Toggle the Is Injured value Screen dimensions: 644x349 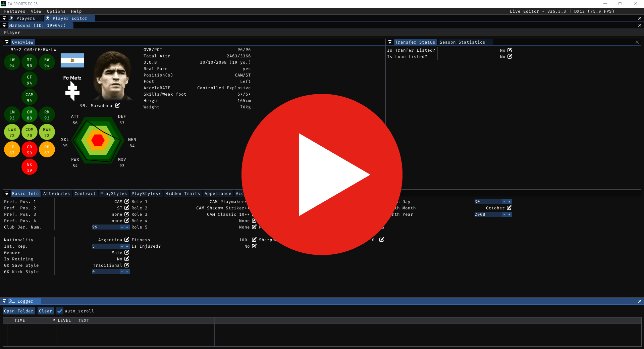(254, 246)
